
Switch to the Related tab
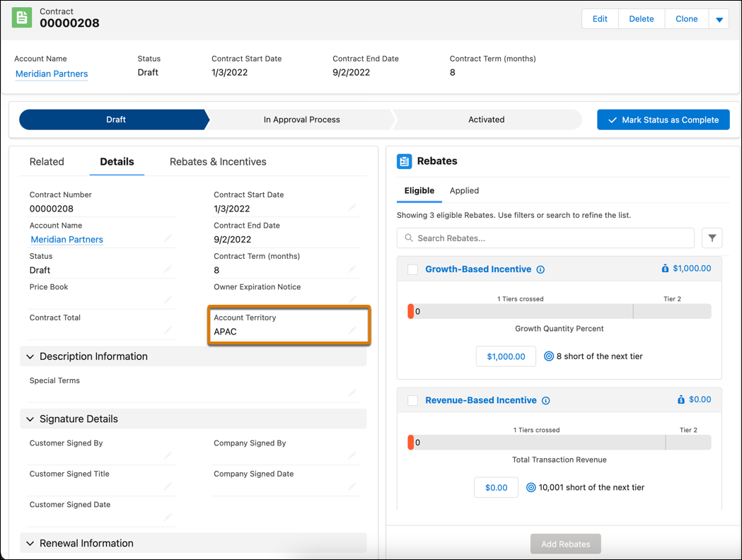pos(47,162)
